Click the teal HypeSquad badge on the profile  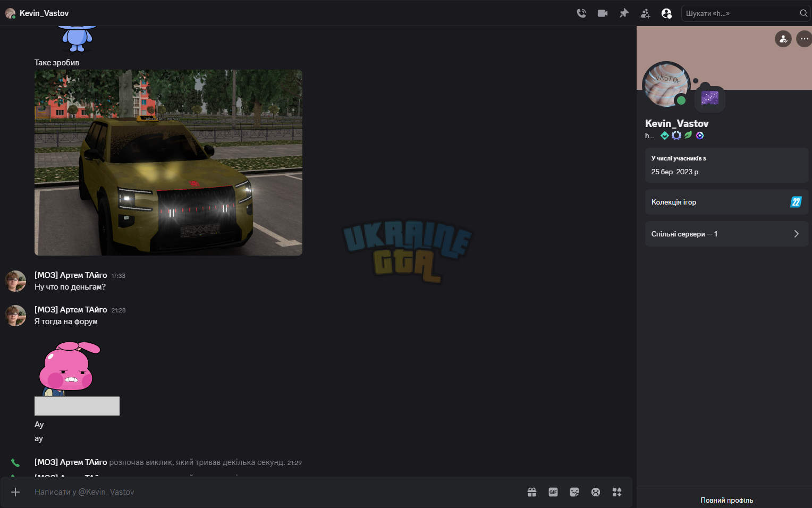pyautogui.click(x=665, y=136)
